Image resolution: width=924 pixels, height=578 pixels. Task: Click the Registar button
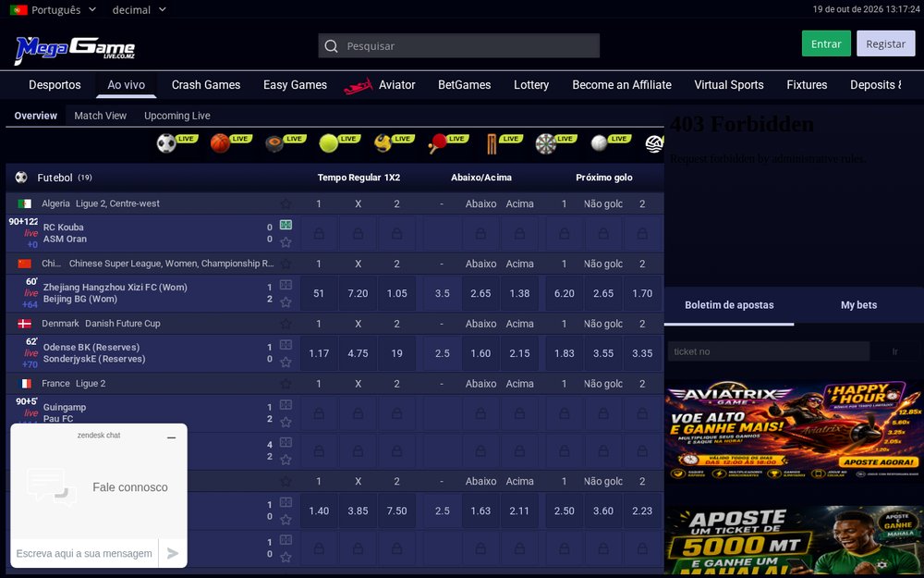click(x=886, y=43)
